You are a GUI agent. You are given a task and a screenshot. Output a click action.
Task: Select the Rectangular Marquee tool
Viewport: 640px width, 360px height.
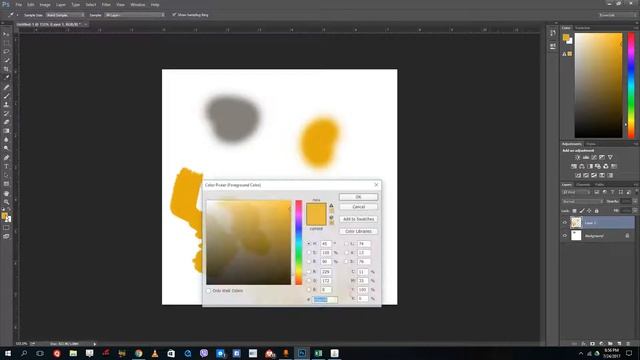[x=6, y=43]
